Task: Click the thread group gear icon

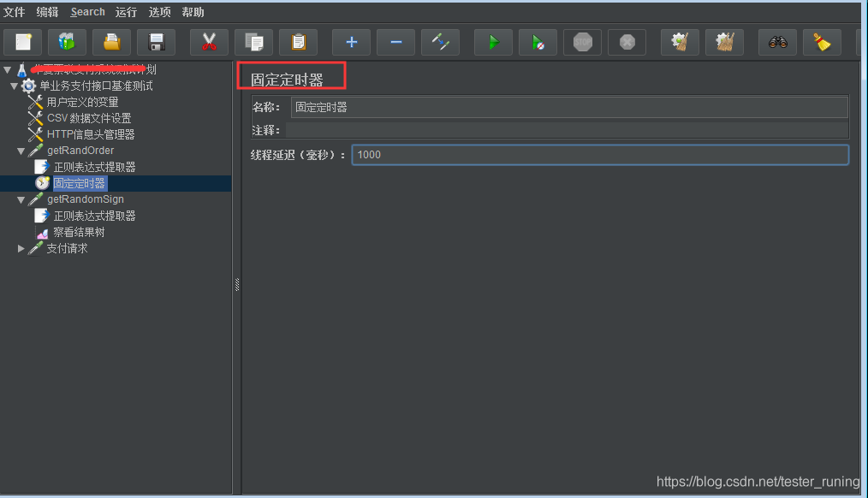Action: coord(28,86)
